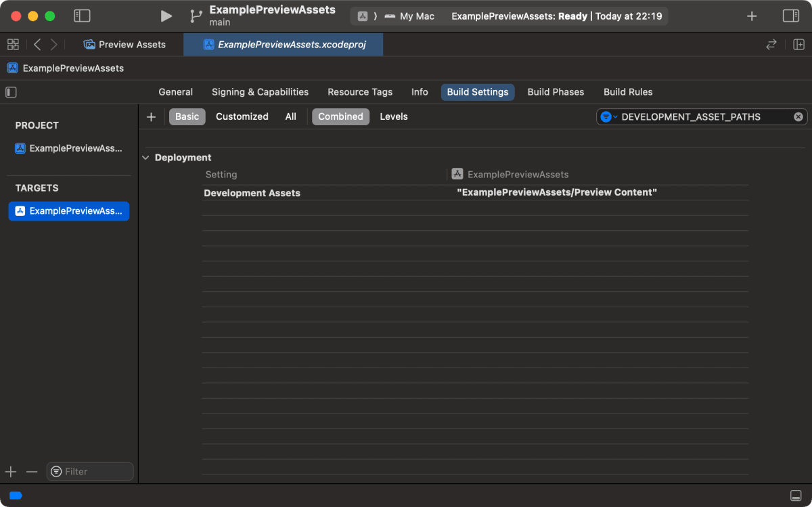This screenshot has height=507, width=812.
Task: Open the Resource Tags tab
Action: 360,91
